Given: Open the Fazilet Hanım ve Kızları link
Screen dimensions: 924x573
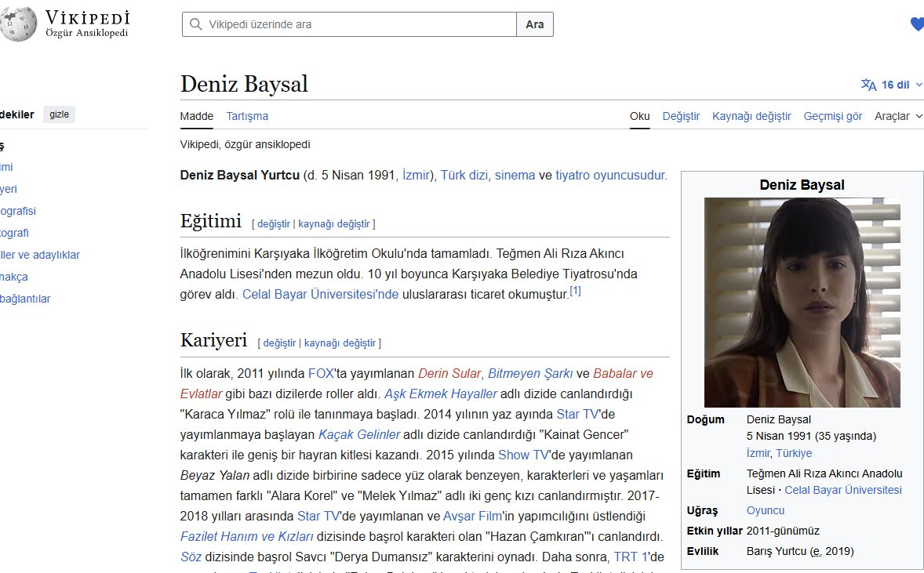Looking at the screenshot, I should pos(246,536).
